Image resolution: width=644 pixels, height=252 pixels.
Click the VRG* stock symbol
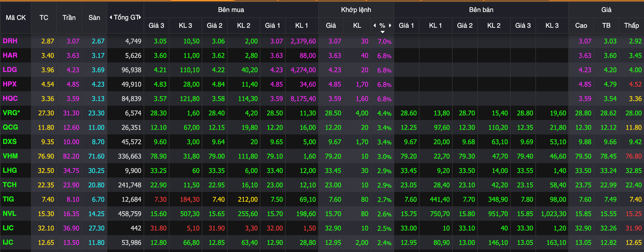click(x=12, y=113)
